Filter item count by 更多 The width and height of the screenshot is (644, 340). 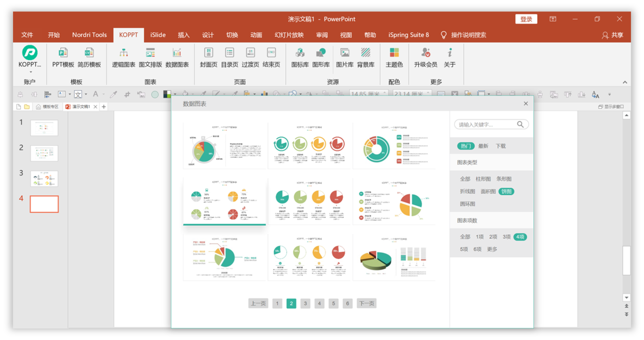492,249
